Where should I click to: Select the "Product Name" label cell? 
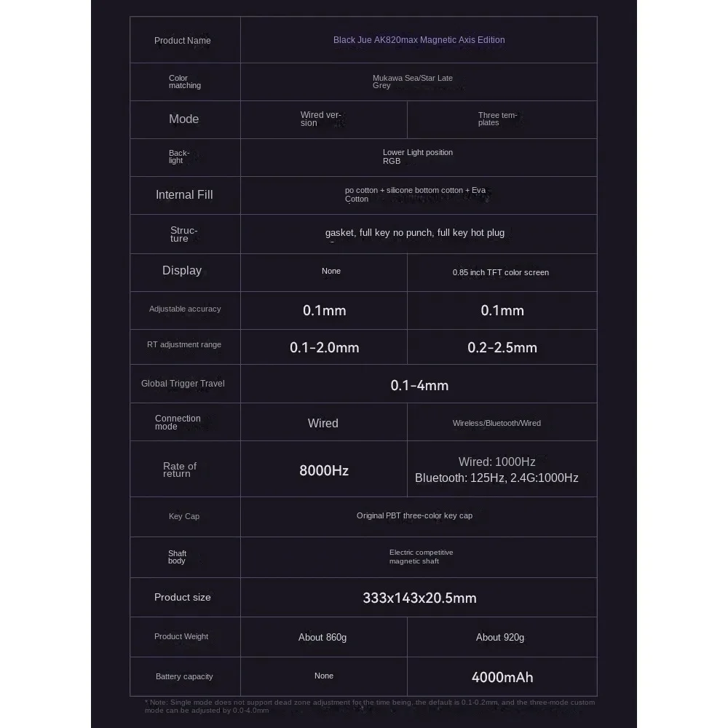(183, 41)
